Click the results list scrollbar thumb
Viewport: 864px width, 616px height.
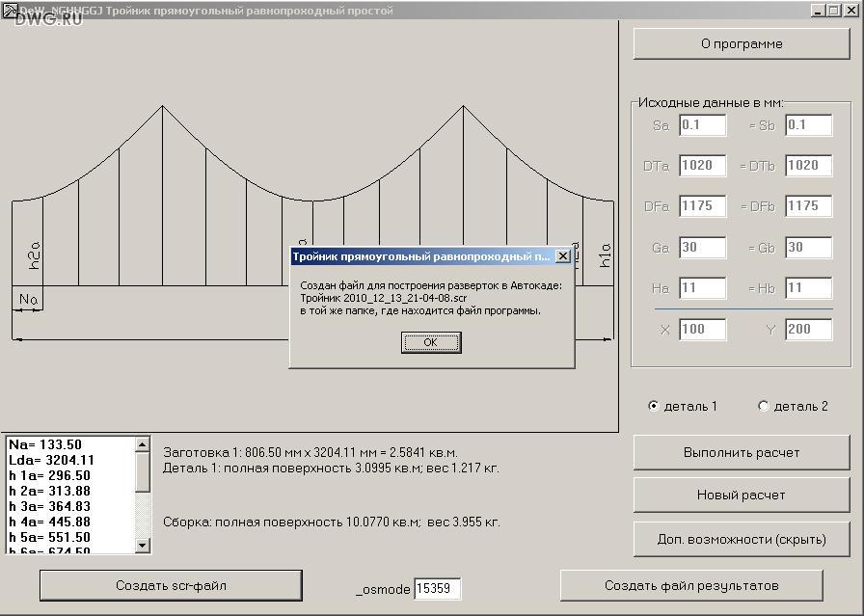pos(142,472)
